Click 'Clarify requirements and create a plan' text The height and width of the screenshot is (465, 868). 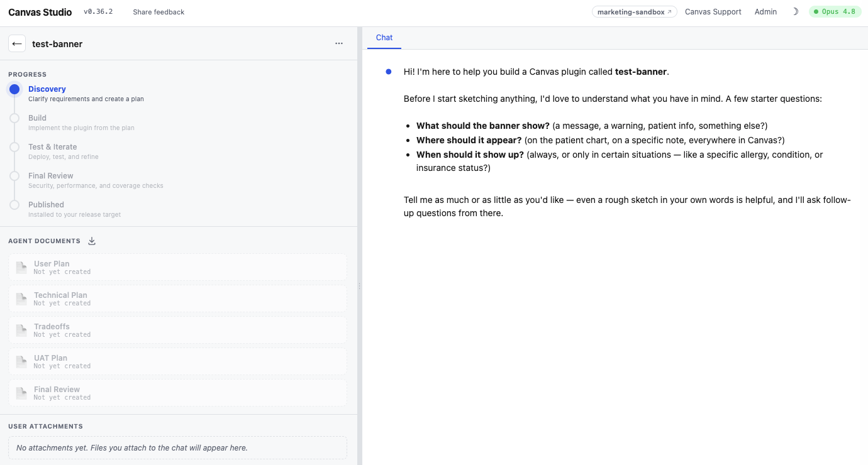[x=86, y=99]
